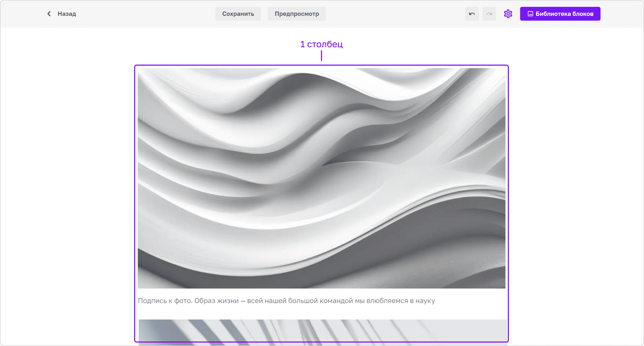Open Предпросмотр preview
644x346 pixels.
[297, 14]
